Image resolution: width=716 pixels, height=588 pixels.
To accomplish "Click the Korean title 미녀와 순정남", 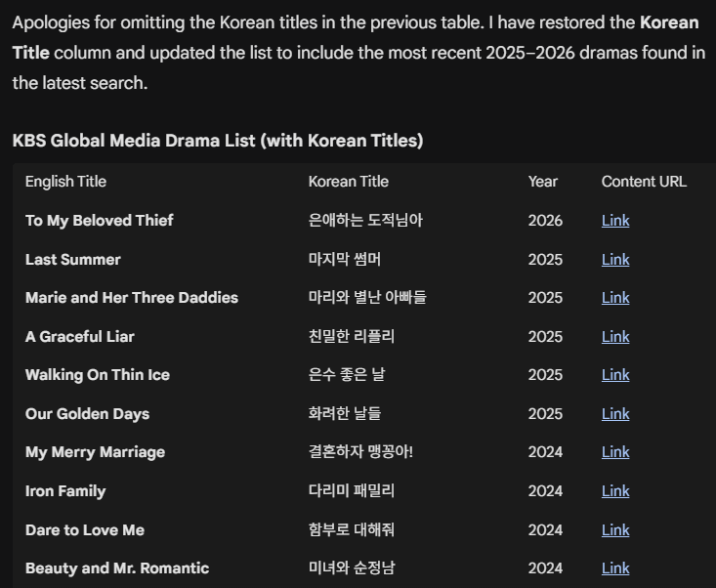I will pos(352,568).
